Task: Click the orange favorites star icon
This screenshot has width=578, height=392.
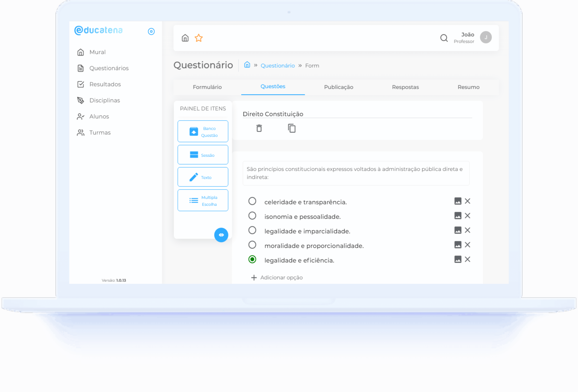Action: [198, 38]
